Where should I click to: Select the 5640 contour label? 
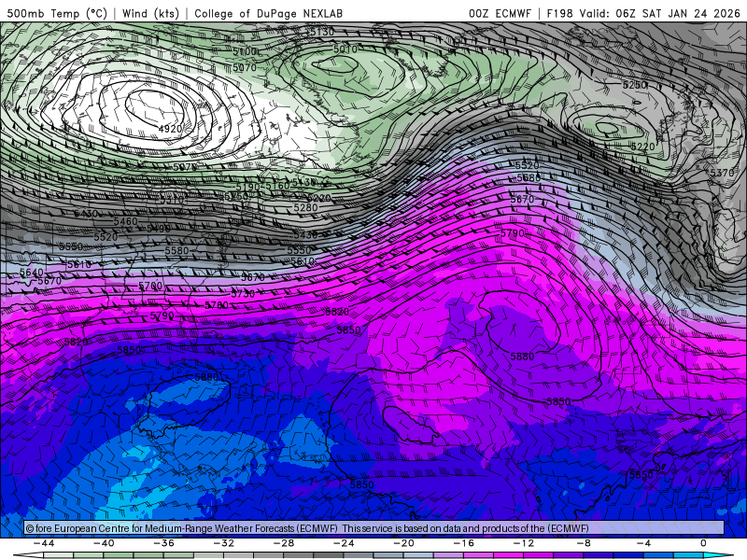tap(32, 272)
